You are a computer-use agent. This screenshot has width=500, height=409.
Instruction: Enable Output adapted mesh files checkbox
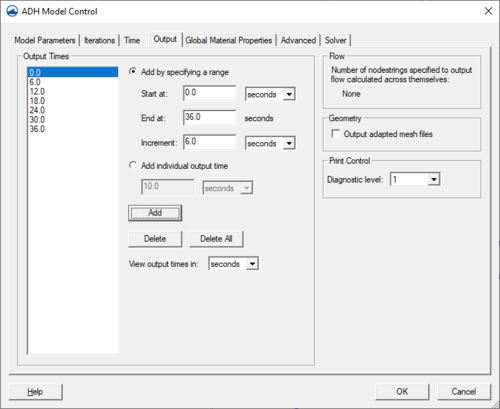click(335, 134)
